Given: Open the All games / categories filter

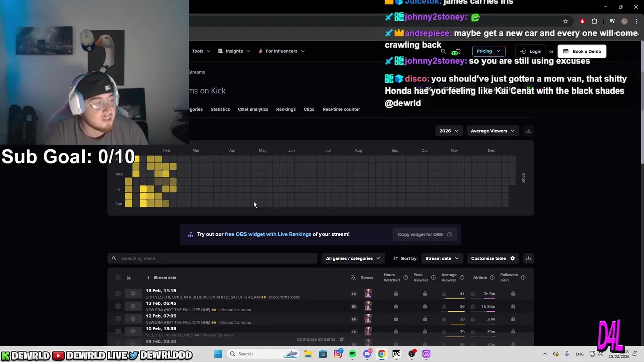Looking at the screenshot, I should pyautogui.click(x=353, y=258).
